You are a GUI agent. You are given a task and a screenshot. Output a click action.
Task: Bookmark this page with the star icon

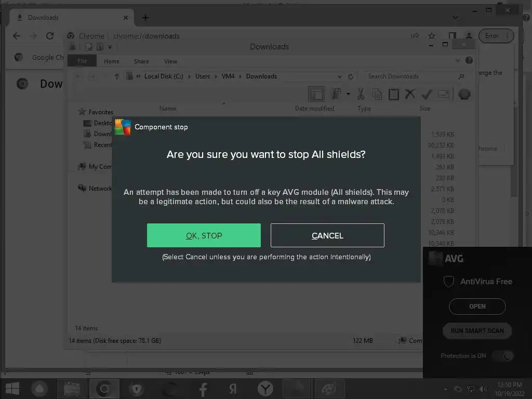click(x=432, y=36)
